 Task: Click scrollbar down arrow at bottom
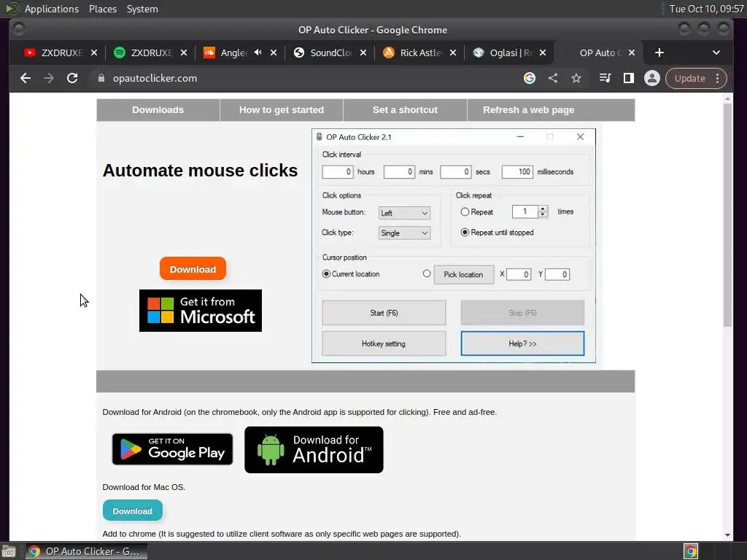[x=727, y=534]
